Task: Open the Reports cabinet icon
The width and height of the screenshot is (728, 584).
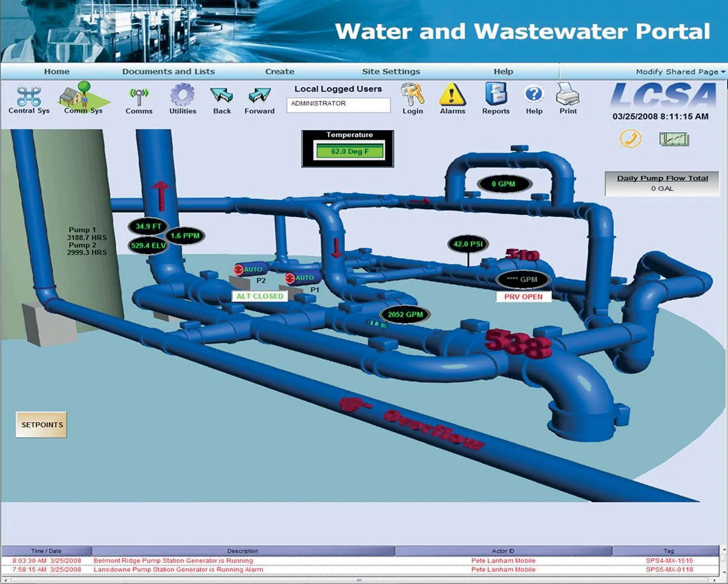Action: tap(496, 94)
